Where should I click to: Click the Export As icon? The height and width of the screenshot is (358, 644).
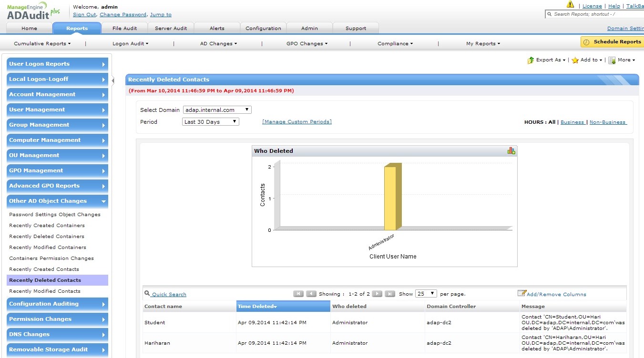coord(531,60)
